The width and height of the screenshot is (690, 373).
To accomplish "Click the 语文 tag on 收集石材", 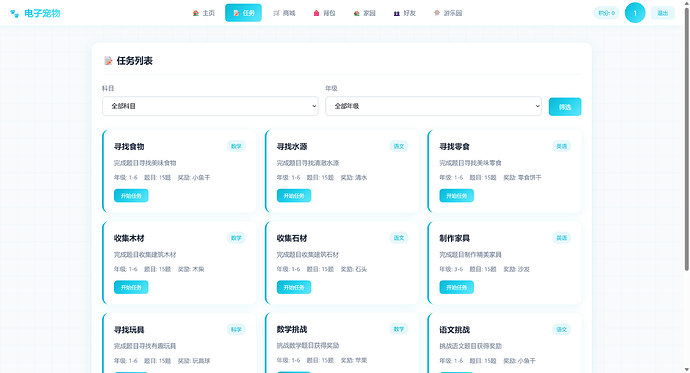I will click(399, 238).
